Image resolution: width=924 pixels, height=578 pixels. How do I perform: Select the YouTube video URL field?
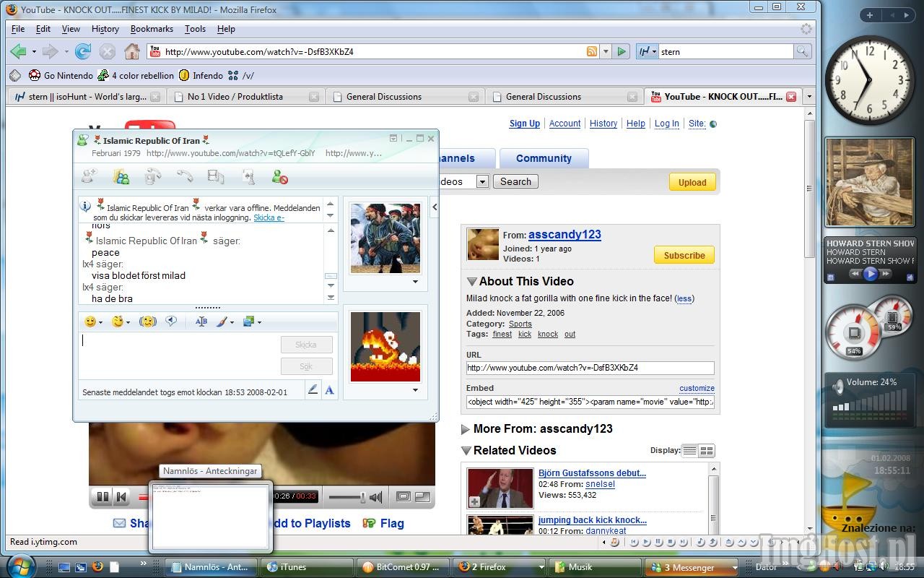(x=590, y=368)
